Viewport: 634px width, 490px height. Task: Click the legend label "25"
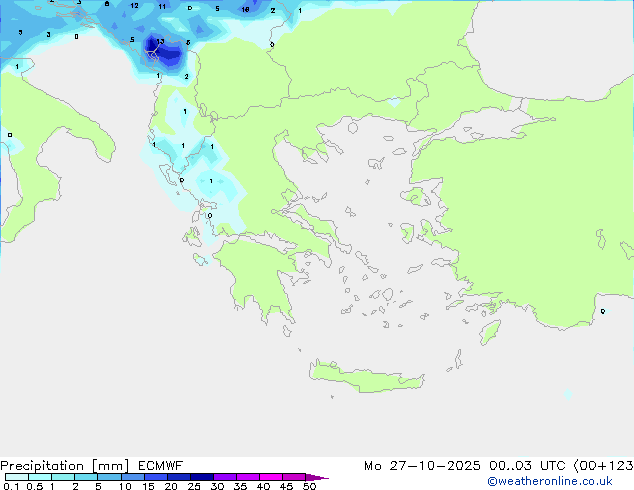(194, 486)
